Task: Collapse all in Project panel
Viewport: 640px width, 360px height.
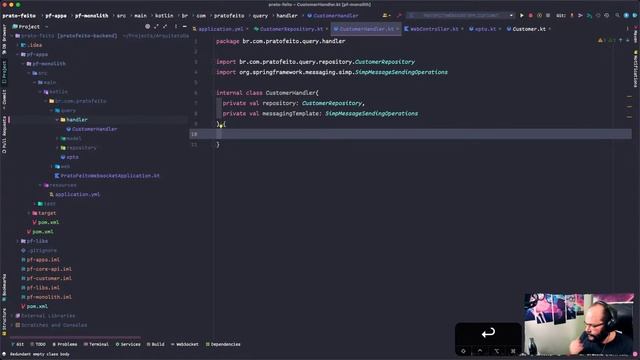Action: coord(165,27)
